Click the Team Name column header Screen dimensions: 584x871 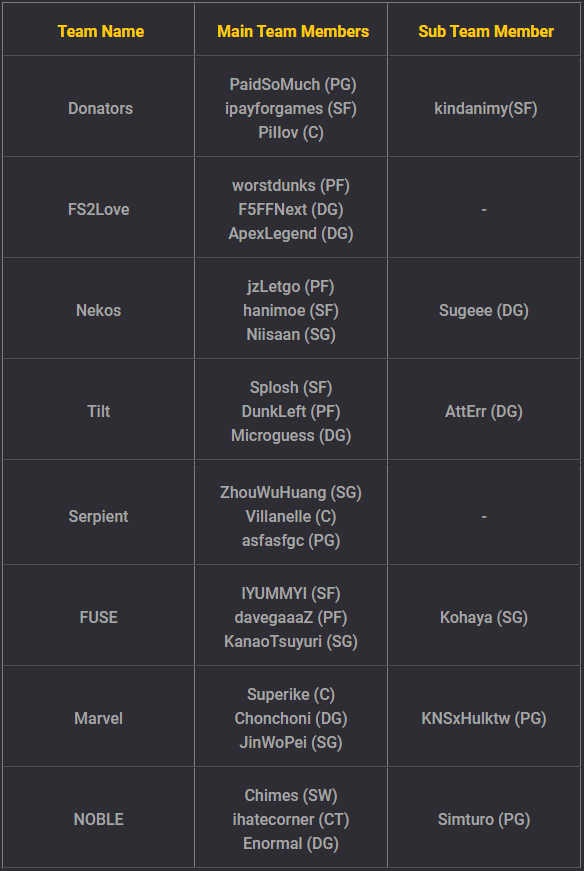(101, 31)
